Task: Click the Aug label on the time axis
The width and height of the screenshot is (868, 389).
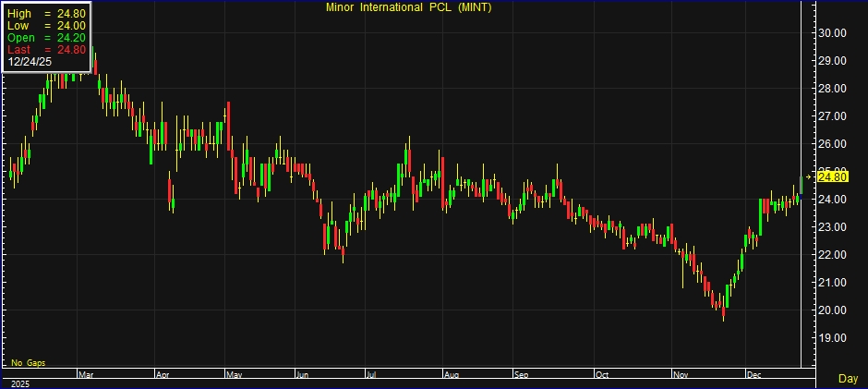Action: 452,375
